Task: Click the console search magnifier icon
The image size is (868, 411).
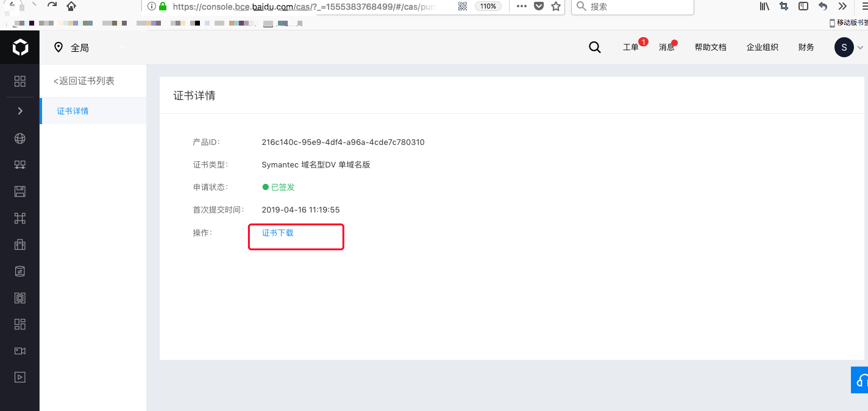Action: (595, 47)
